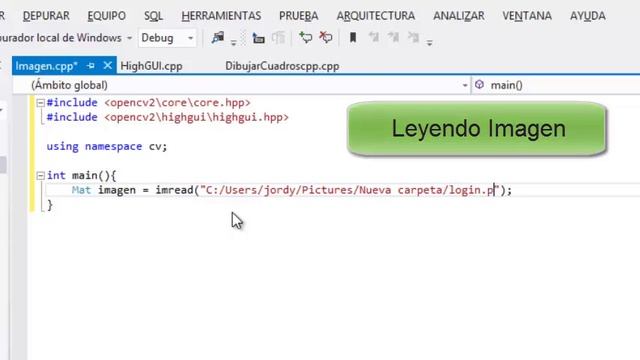Open the PRUEBA menu
This screenshot has width=640, height=360.
[299, 16]
